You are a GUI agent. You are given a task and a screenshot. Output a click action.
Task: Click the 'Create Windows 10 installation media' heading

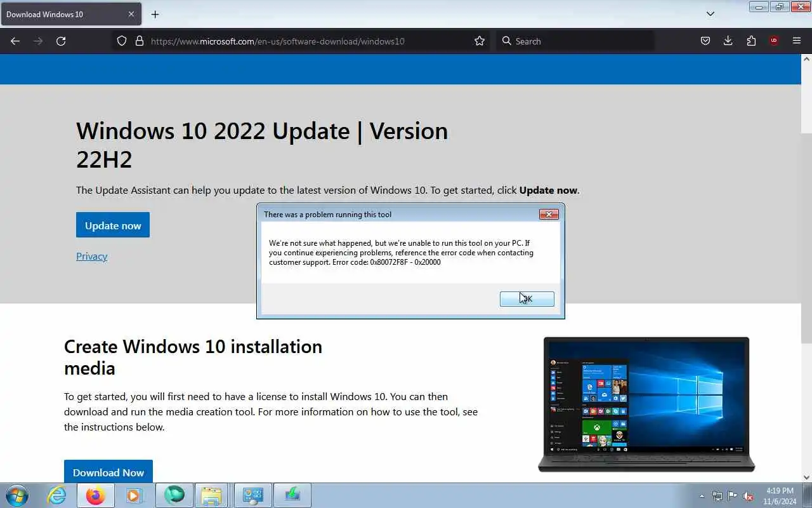coord(193,357)
